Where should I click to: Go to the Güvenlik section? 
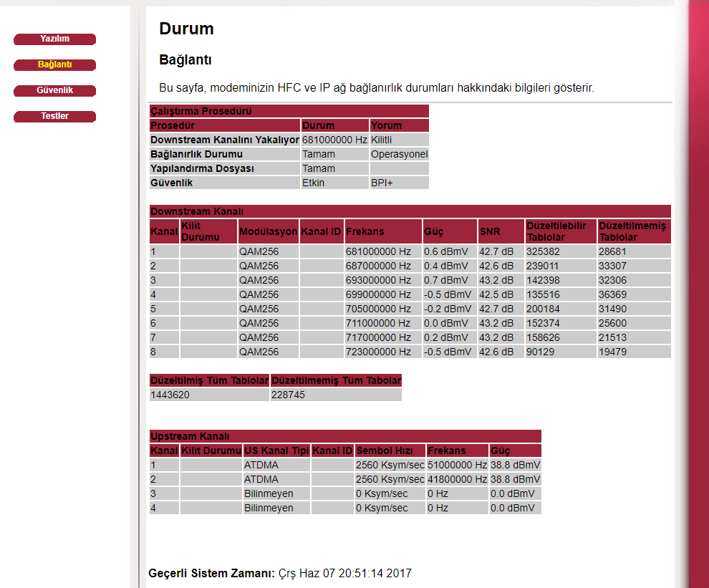[x=54, y=90]
